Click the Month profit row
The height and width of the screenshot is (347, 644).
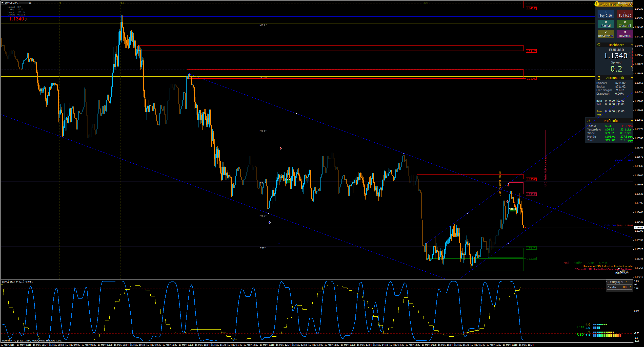point(610,137)
